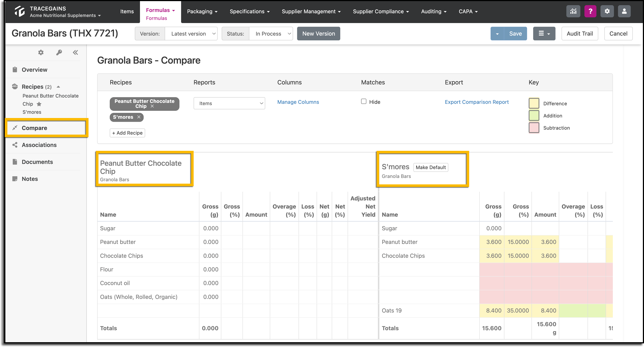Remove the S'mores recipe tag
This screenshot has height=347, width=644.
click(x=139, y=117)
